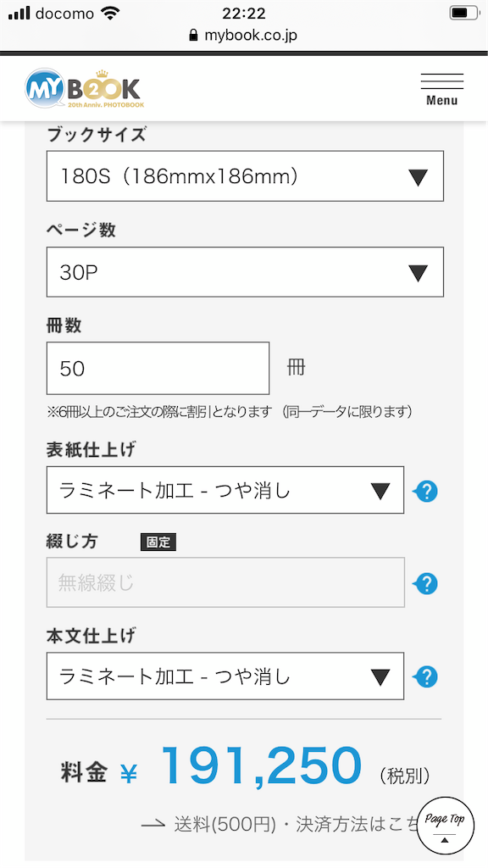Tap the mybook.co.jp address bar
488x868 pixels.
[x=243, y=36]
